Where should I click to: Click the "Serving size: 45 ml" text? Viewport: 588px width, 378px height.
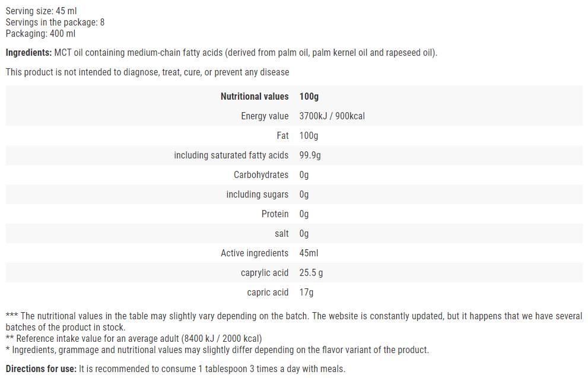tap(41, 11)
